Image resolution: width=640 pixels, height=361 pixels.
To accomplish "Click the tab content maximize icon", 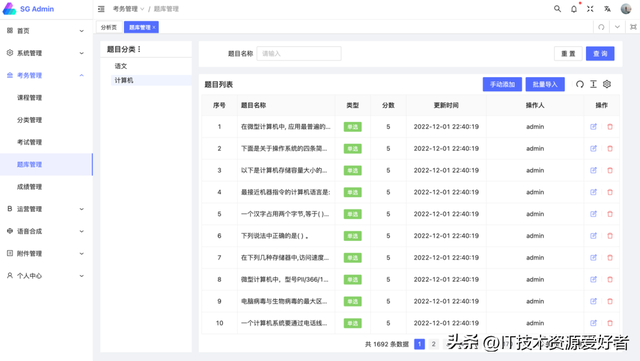I will 633,27.
